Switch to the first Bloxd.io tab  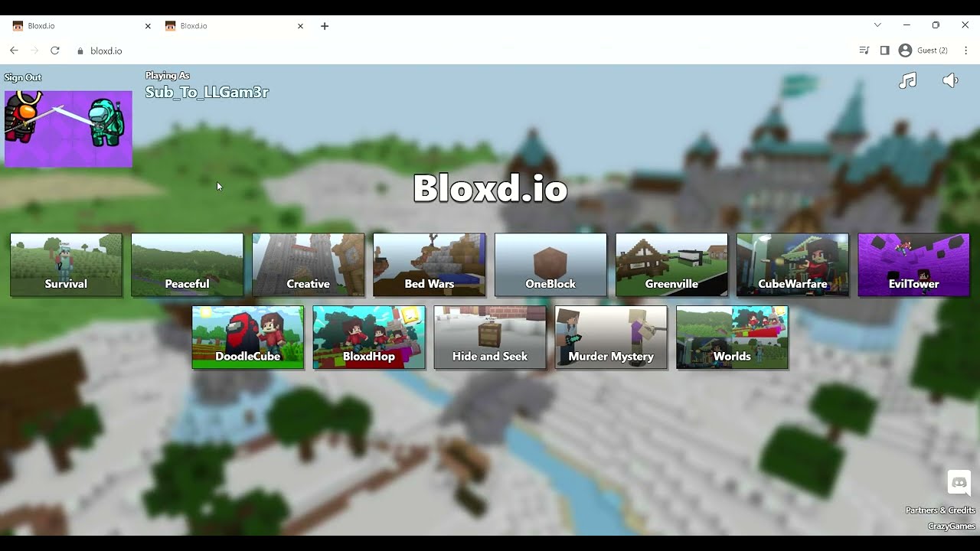click(80, 26)
